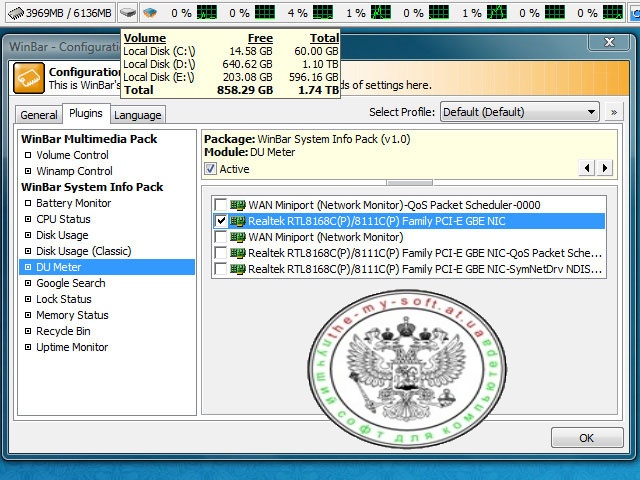
Task: Open the Select Profile dropdown
Action: point(519,112)
